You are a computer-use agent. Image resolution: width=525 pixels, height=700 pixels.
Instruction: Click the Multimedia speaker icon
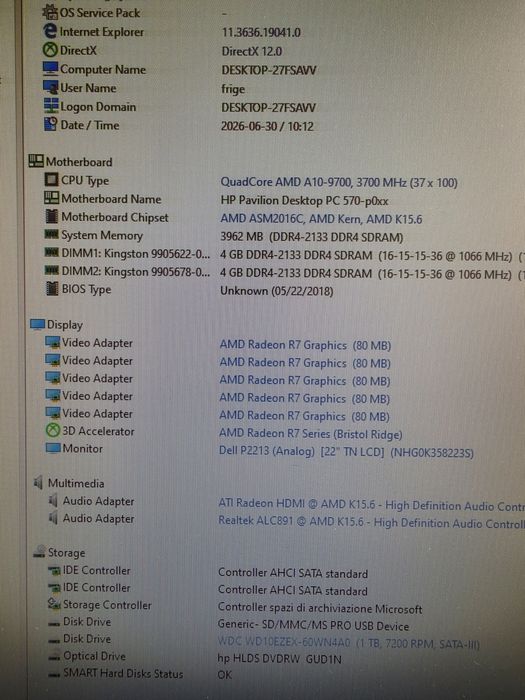pyautogui.click(x=38, y=483)
